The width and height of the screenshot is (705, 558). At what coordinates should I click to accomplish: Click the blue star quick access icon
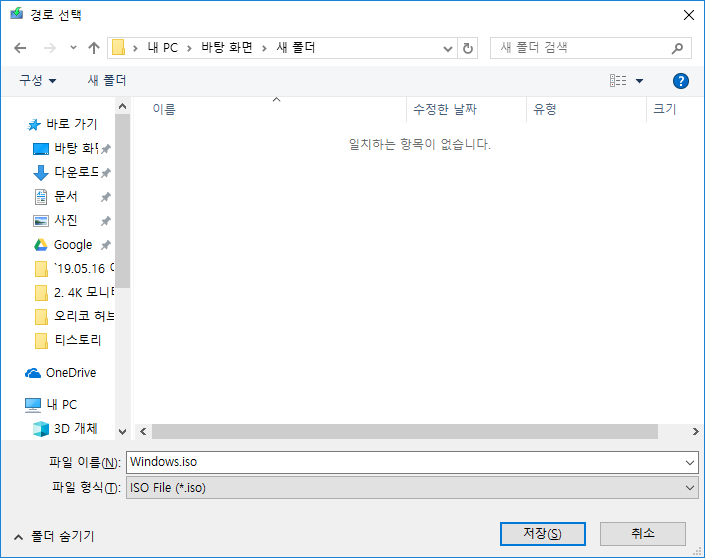[x=34, y=125]
